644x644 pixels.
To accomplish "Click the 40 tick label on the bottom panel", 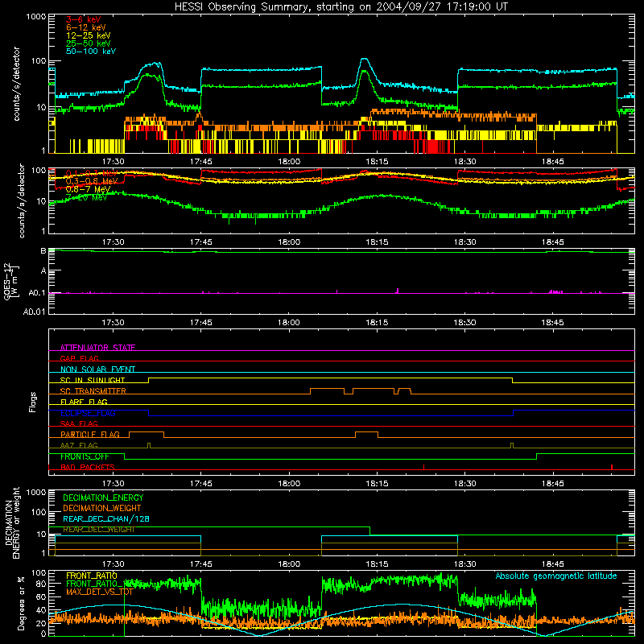I will coord(41,610).
